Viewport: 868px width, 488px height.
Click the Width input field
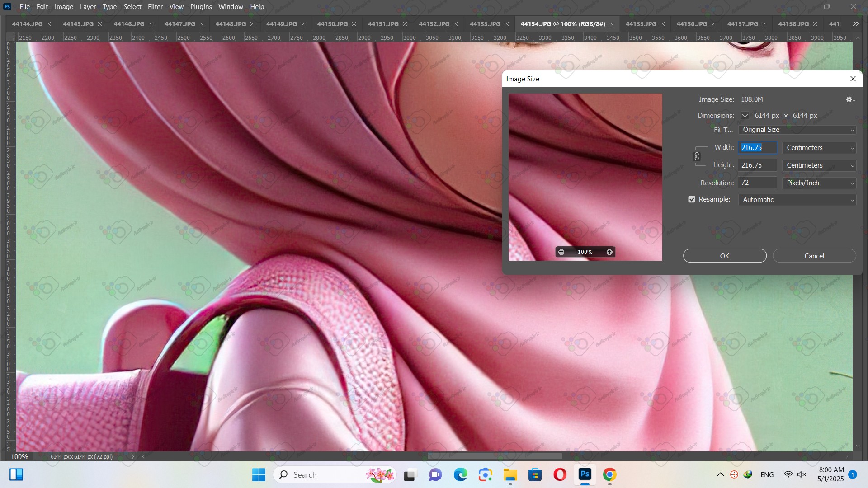(x=758, y=148)
